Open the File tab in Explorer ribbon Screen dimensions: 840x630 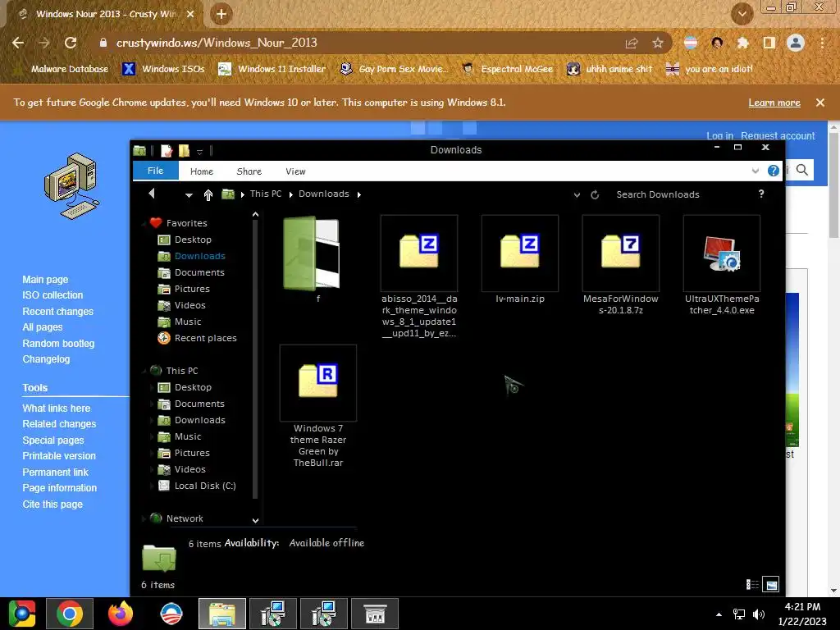coord(155,171)
